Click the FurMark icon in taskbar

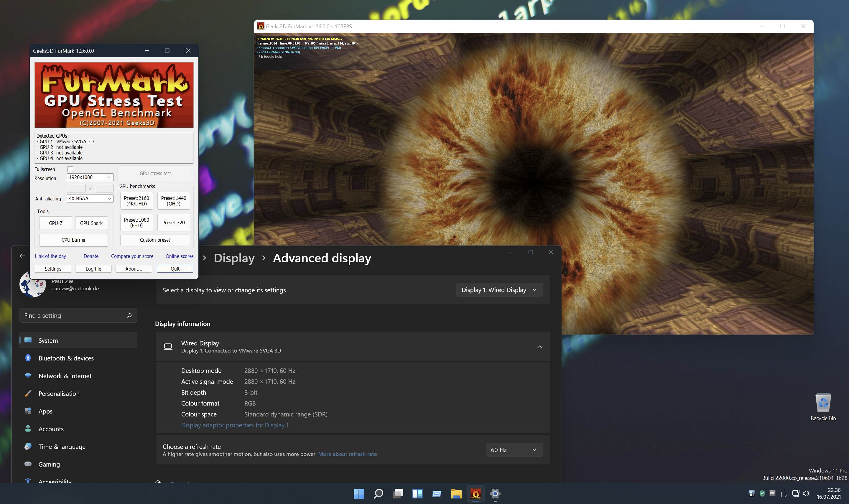coord(475,493)
